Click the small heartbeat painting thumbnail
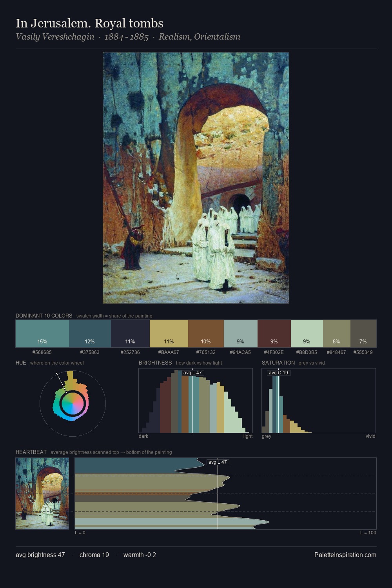Image resolution: width=392 pixels, height=588 pixels. tap(42, 494)
